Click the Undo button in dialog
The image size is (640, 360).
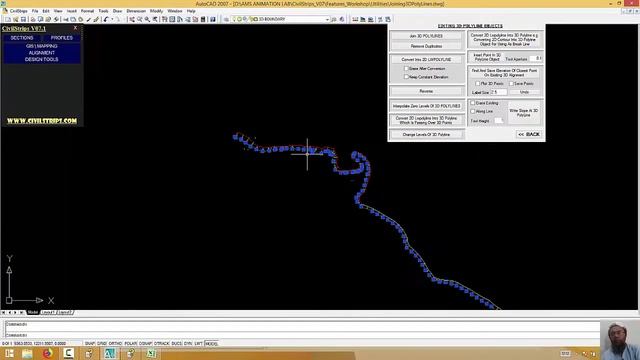tap(524, 92)
